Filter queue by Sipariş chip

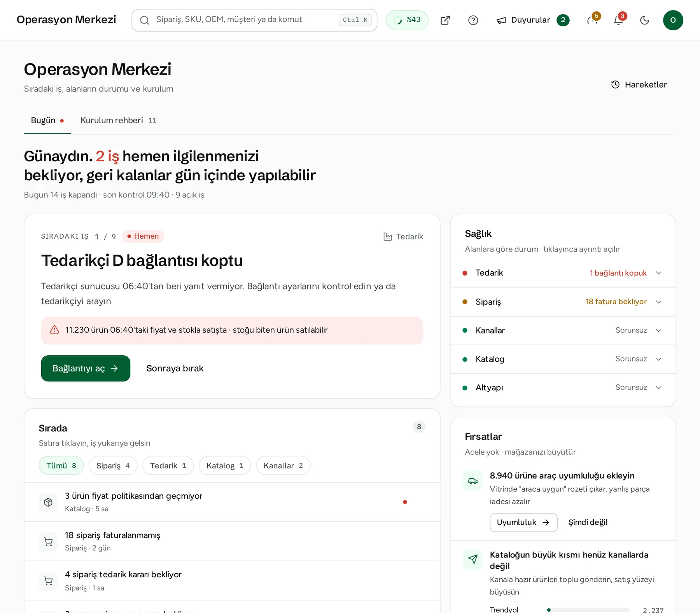[113, 466]
